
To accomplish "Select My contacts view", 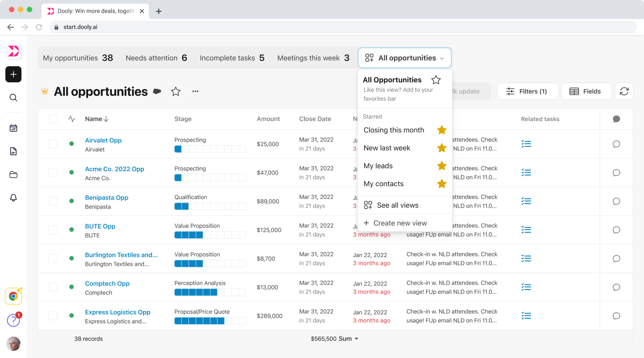I will click(x=384, y=184).
